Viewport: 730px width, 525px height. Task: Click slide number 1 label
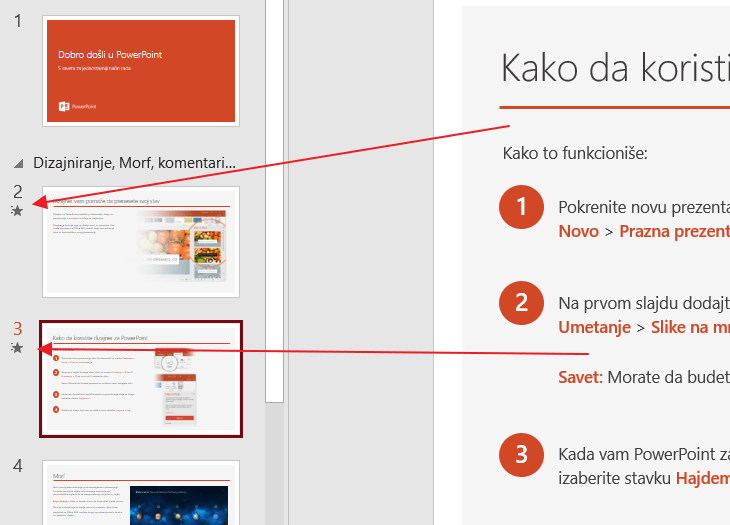[18, 21]
